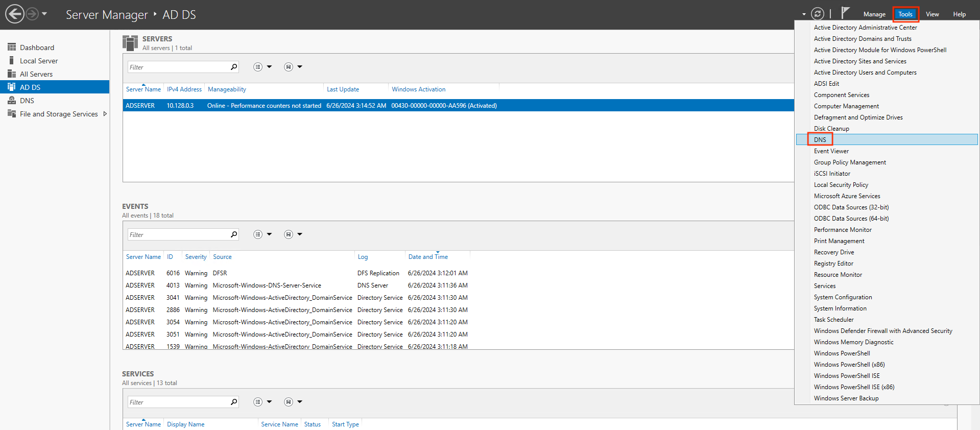Choose DNS in the Tools menu
Viewport: 980px width, 430px height.
(887, 139)
